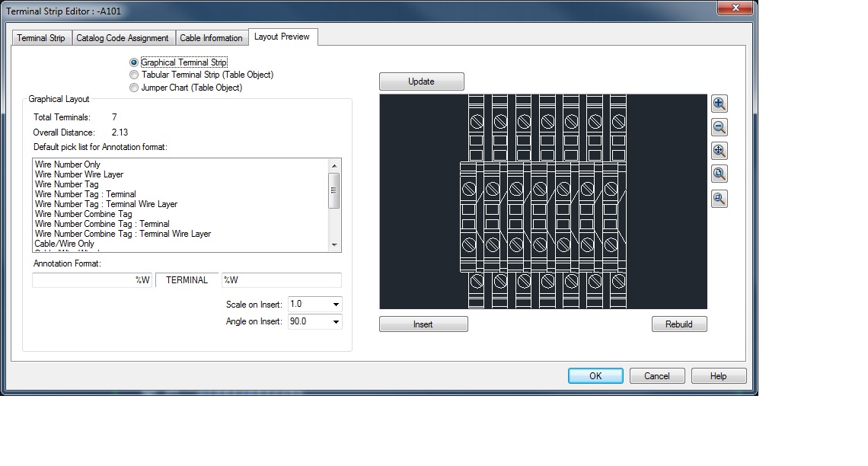Click the Update button
The height and width of the screenshot is (466, 868).
pos(421,81)
